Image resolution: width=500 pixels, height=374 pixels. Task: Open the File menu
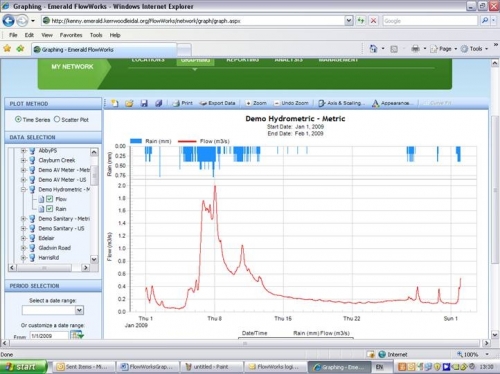[13, 35]
